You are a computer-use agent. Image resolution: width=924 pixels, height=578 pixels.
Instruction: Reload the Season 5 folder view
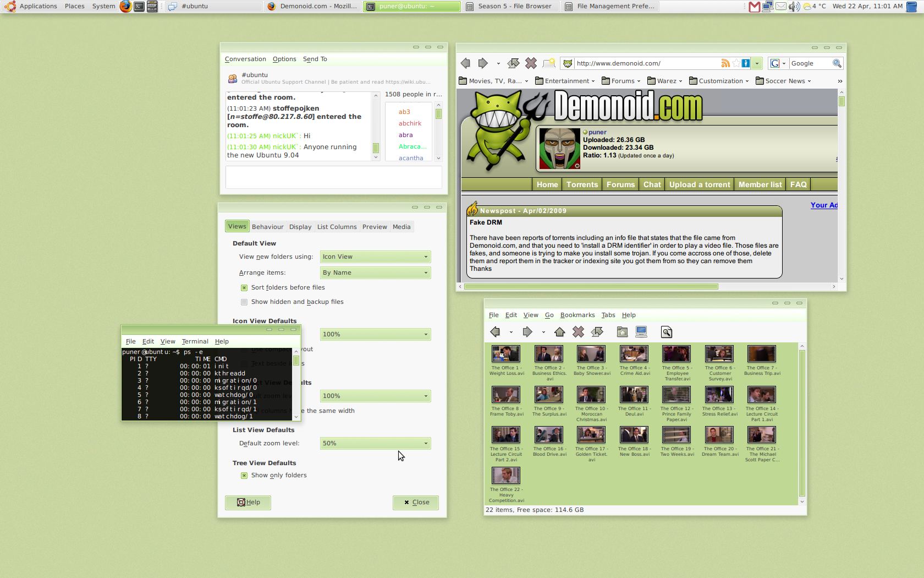[x=597, y=332]
